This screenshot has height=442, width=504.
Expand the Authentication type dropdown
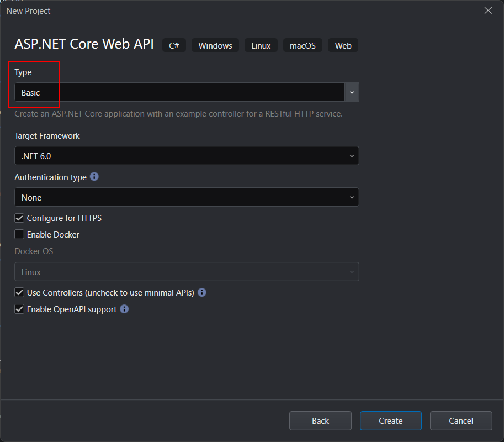click(x=187, y=197)
